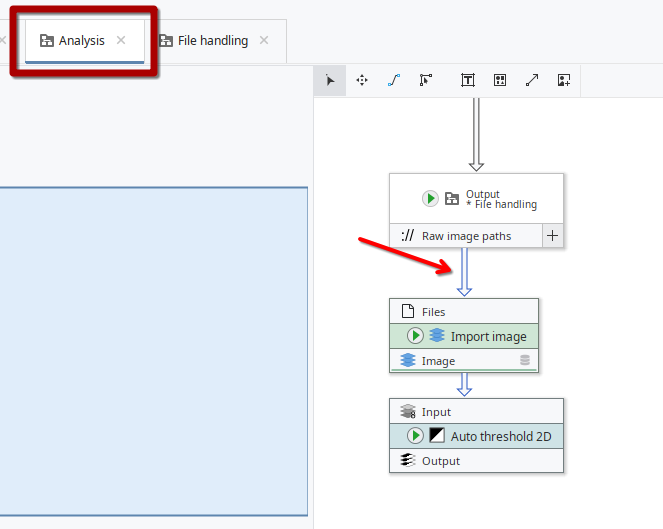Image resolution: width=663 pixels, height=529 pixels.
Task: Select the Auto threshold 2D label
Action: pos(501,436)
